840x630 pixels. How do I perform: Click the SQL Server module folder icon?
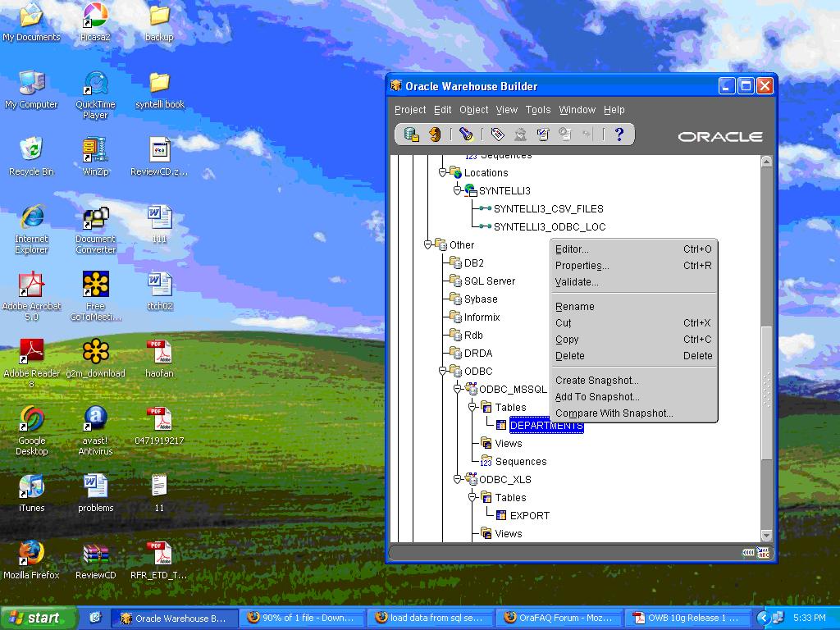tap(456, 281)
